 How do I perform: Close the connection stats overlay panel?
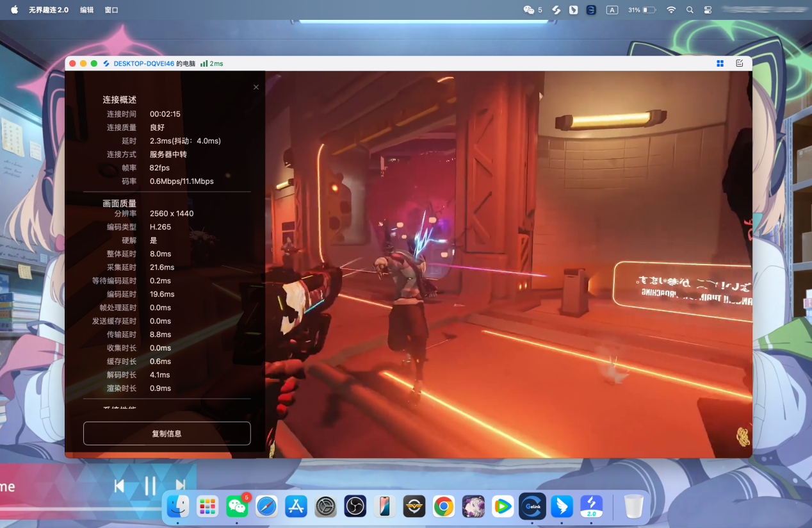(x=256, y=87)
